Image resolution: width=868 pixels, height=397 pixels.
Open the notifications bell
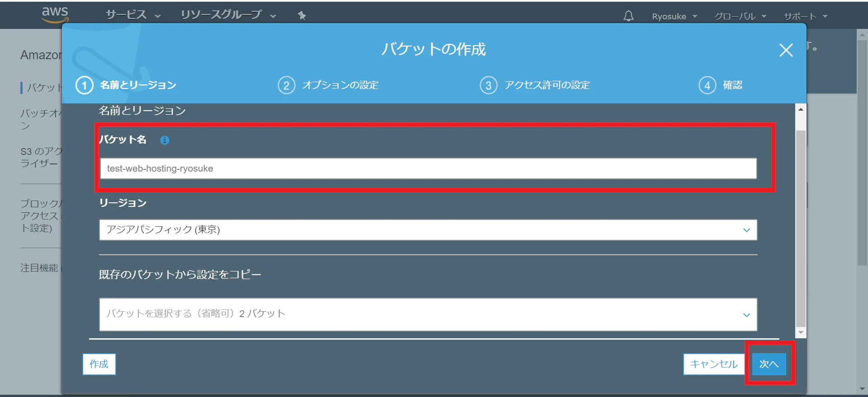coord(628,16)
